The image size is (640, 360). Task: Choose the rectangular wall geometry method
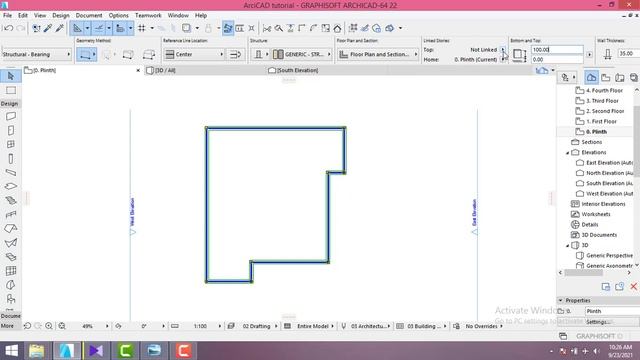128,54
